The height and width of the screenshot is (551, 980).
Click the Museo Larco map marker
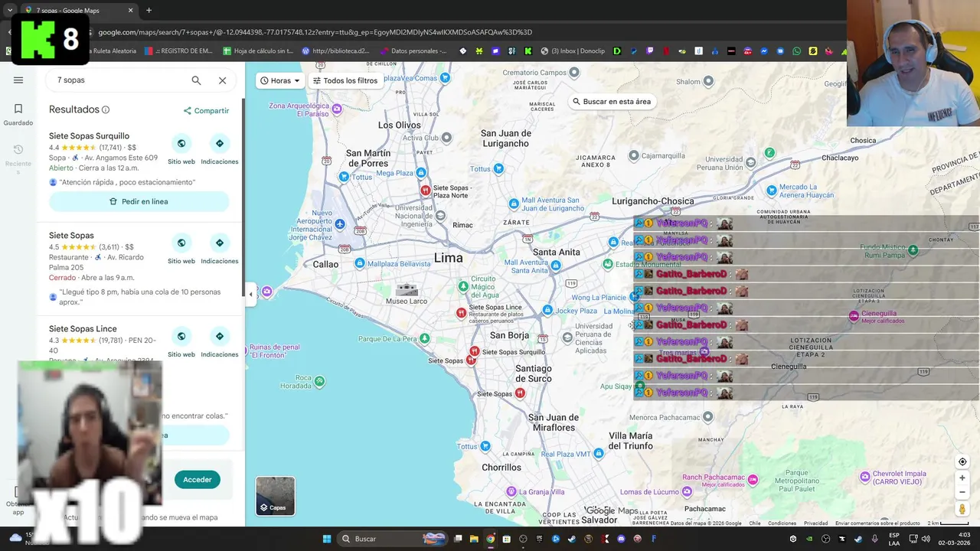(x=407, y=289)
